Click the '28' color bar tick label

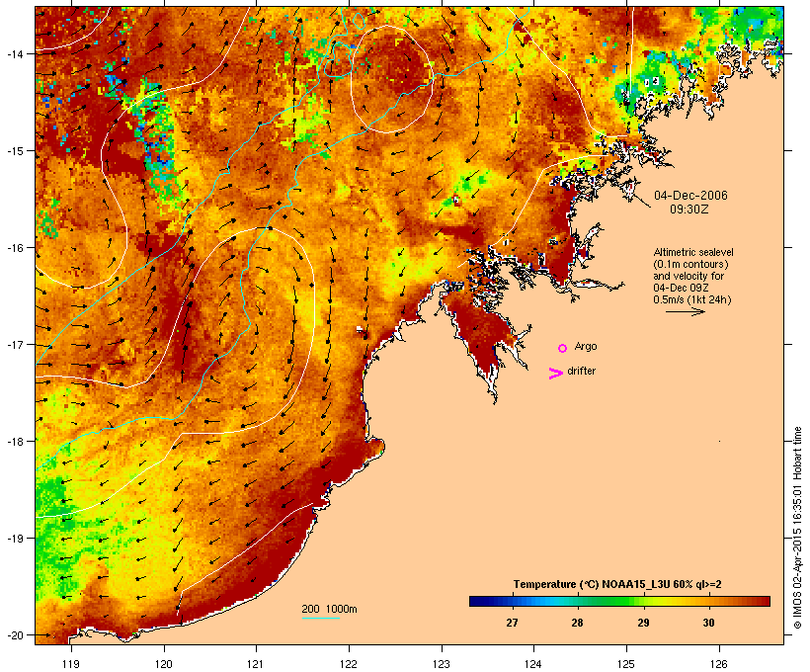(x=577, y=623)
